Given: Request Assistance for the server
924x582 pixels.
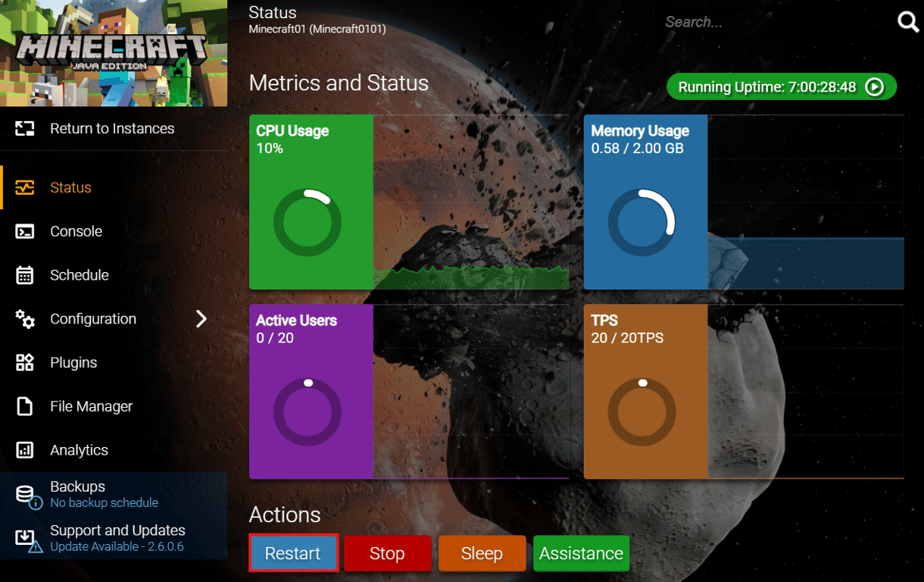Looking at the screenshot, I should coord(581,553).
